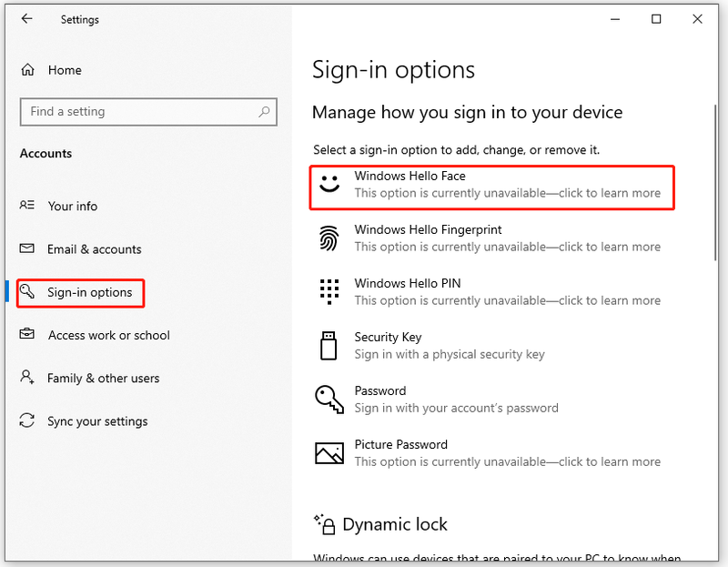Click the Sign-in options key icon
The width and height of the screenshot is (728, 567).
[27, 291]
